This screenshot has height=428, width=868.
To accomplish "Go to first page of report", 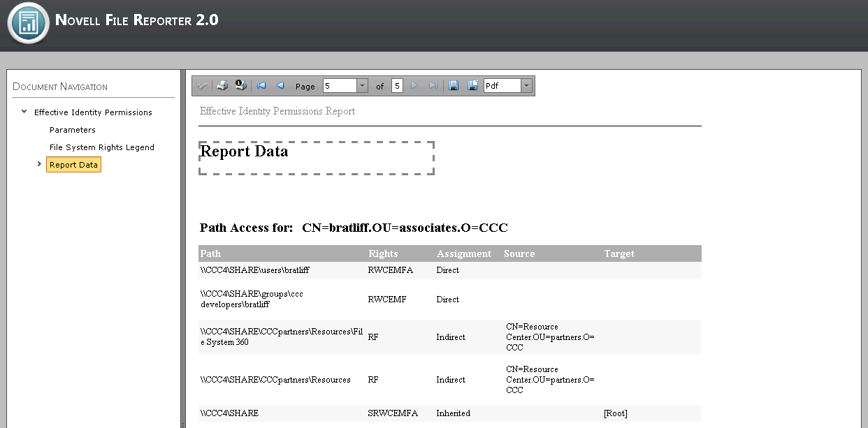I will (x=261, y=86).
